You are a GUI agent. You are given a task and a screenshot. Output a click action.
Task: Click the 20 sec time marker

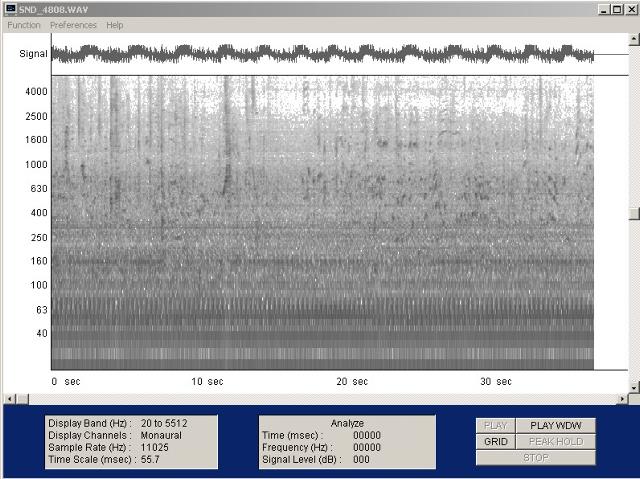click(x=352, y=381)
